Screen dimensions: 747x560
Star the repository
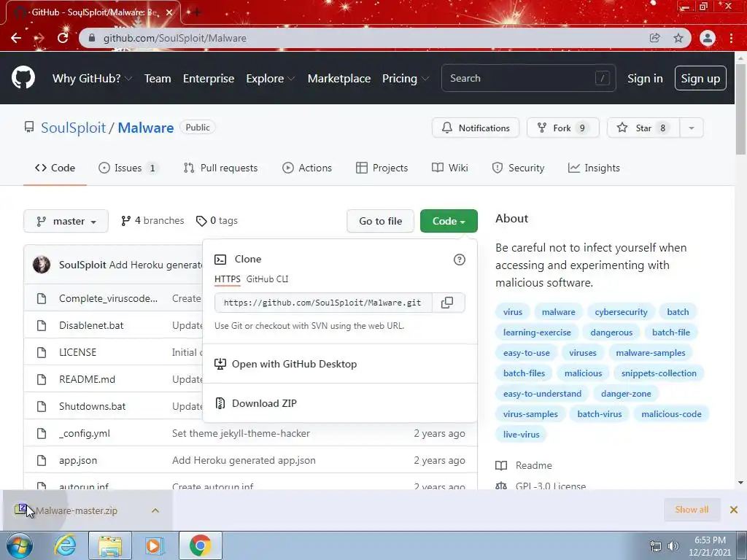(x=643, y=128)
